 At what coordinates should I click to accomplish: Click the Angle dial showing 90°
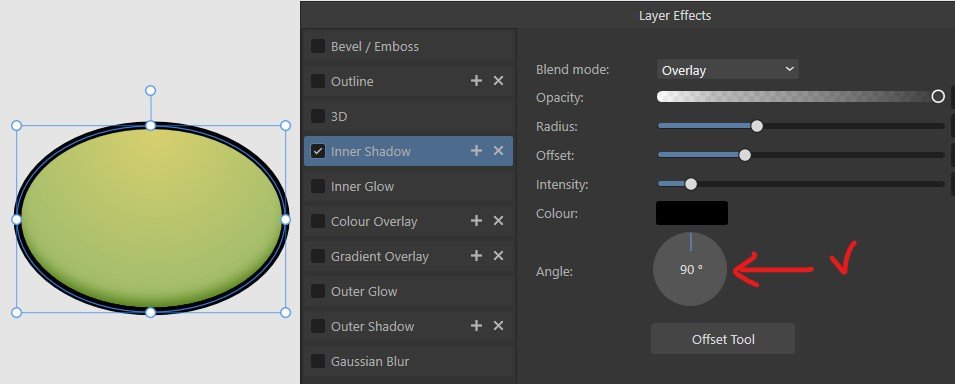690,269
